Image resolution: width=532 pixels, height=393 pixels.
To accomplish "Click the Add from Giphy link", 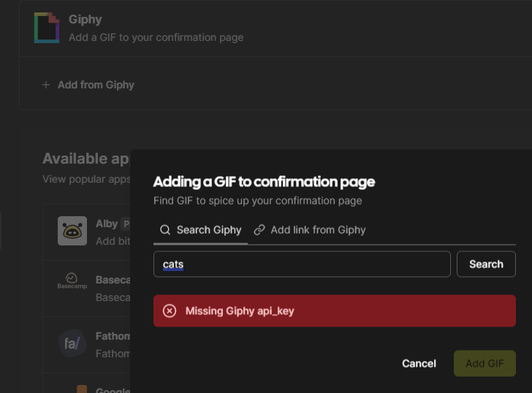I will tap(96, 85).
